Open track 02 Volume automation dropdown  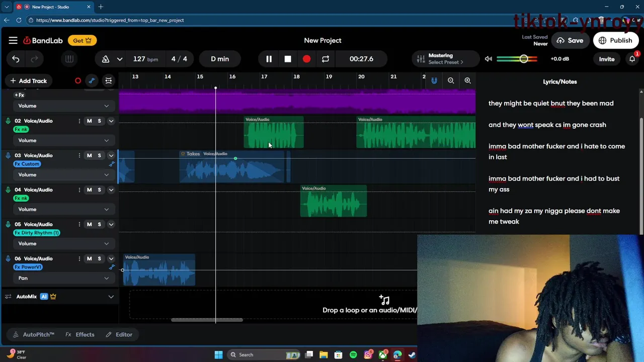tap(63, 140)
